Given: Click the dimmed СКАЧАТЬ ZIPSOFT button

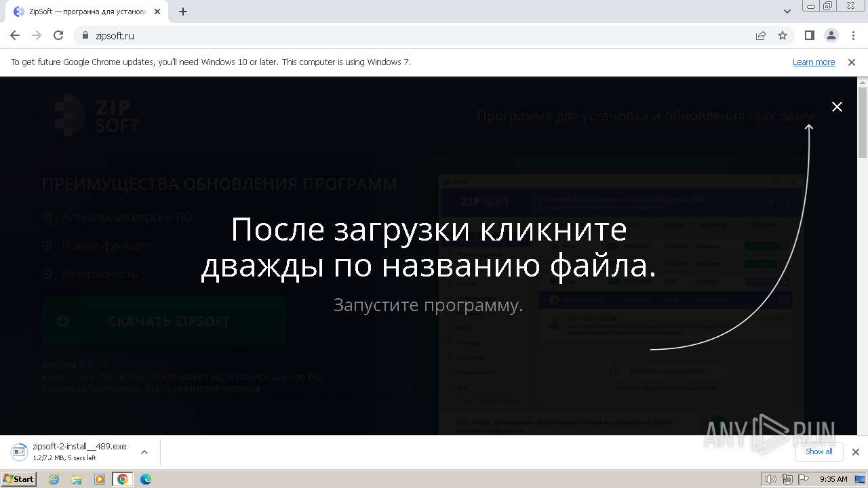Looking at the screenshot, I should pyautogui.click(x=164, y=321).
